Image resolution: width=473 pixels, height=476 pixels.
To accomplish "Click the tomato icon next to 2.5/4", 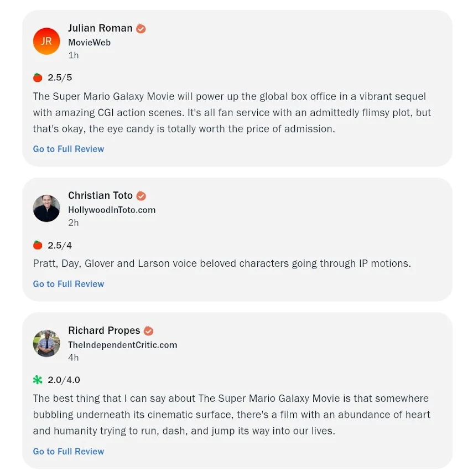I will coord(38,245).
